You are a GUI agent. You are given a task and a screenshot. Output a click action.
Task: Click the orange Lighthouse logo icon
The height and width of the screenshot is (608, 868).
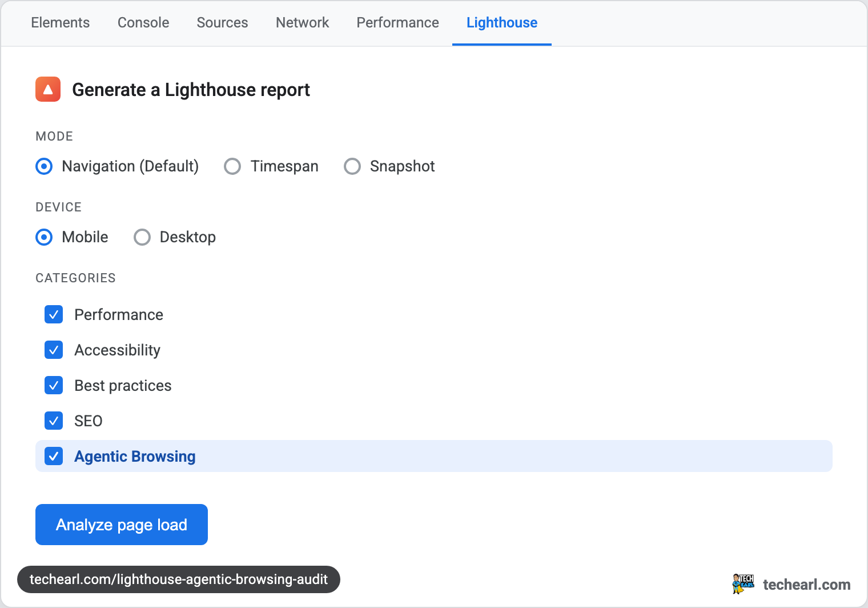pyautogui.click(x=48, y=89)
